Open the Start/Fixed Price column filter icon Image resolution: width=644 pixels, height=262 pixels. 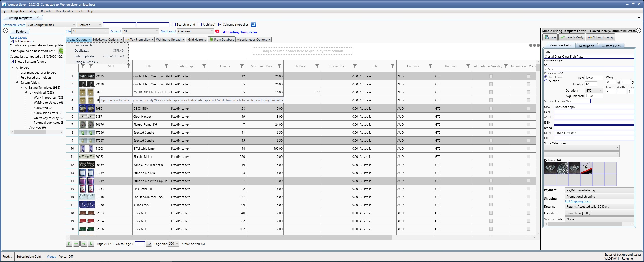tap(279, 66)
